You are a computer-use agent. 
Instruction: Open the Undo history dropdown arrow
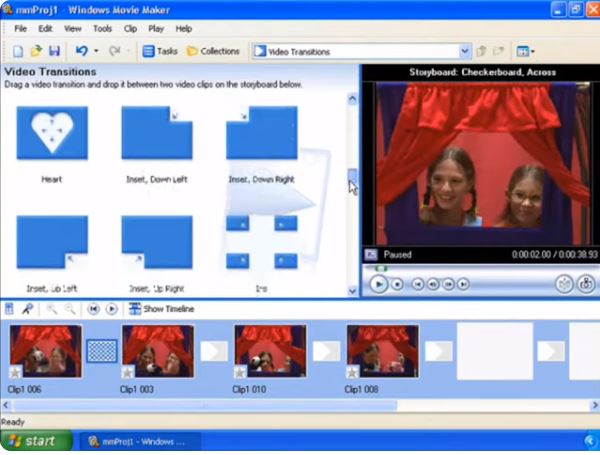point(96,51)
